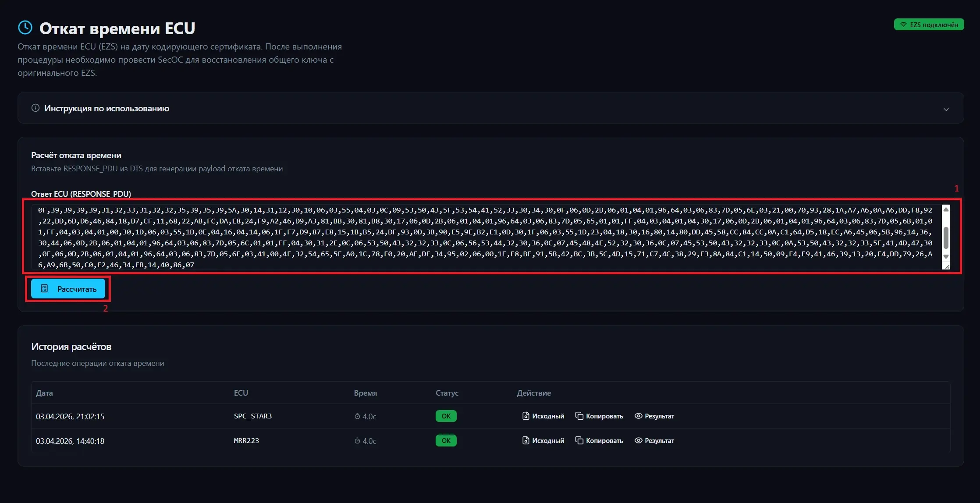View Результат for the MRR223 row
This screenshot has height=503, width=980.
click(654, 440)
